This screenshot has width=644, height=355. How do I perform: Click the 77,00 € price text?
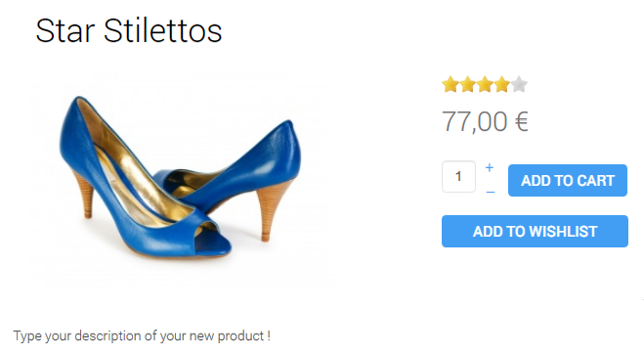(x=485, y=122)
